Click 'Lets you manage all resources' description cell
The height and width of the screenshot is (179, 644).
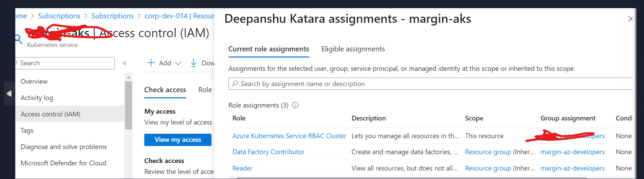pyautogui.click(x=405, y=136)
